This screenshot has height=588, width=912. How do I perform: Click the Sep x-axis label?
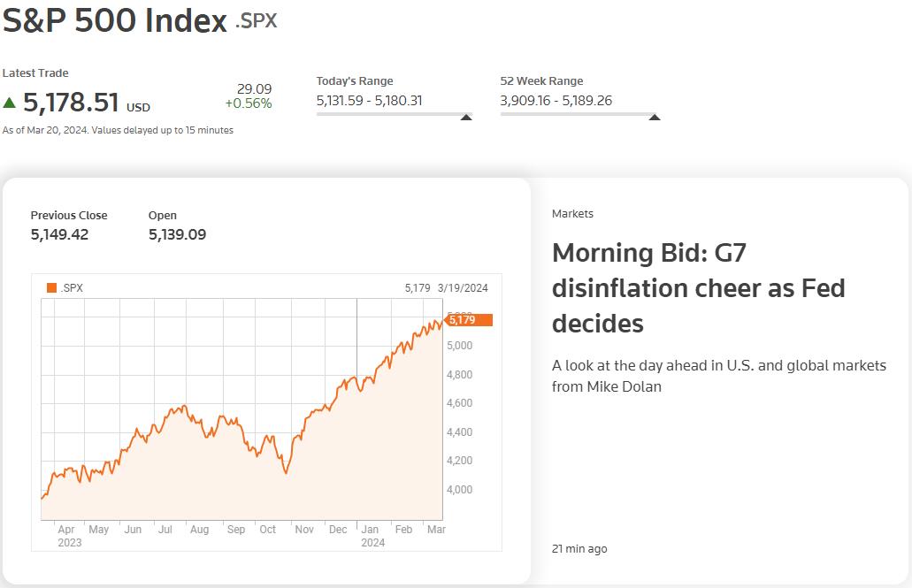coord(236,530)
